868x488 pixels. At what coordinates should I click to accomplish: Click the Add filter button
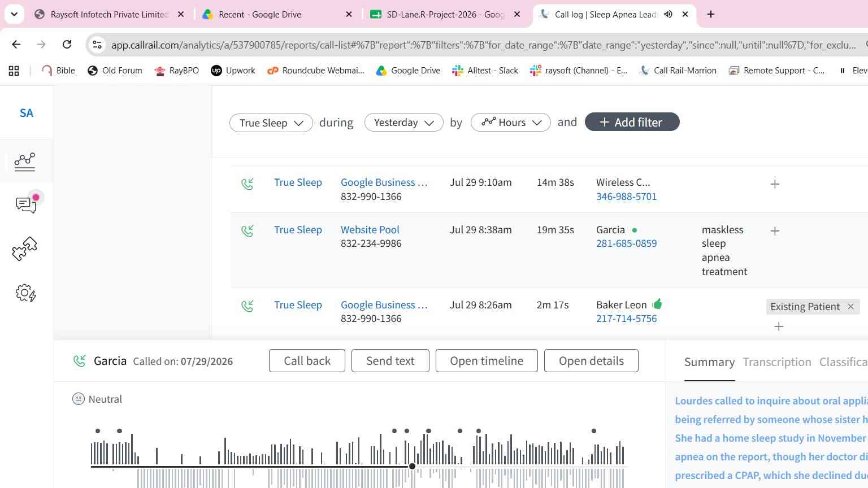click(632, 122)
